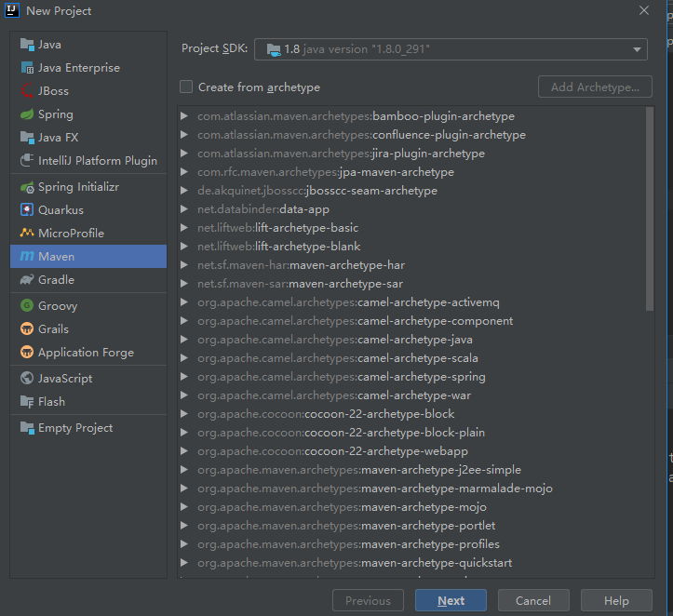Expand the confluence-plugin-archetype node
Viewport: 673px width, 616px height.
pos(184,135)
